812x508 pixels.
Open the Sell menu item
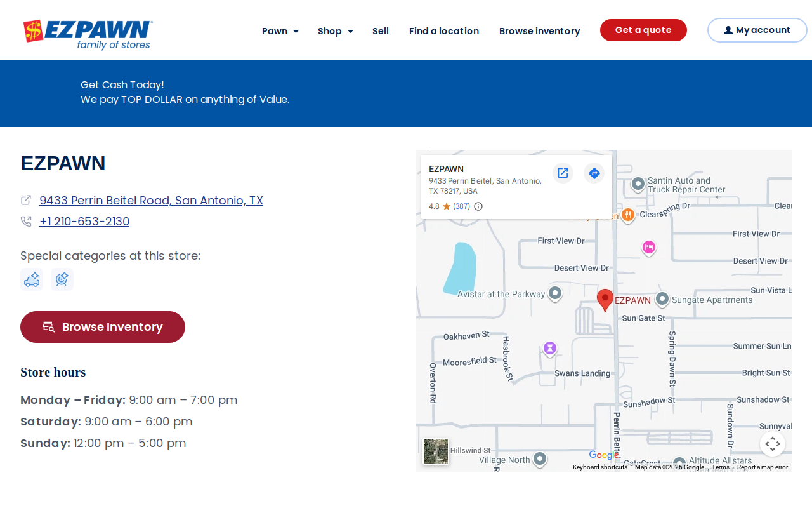(381, 31)
